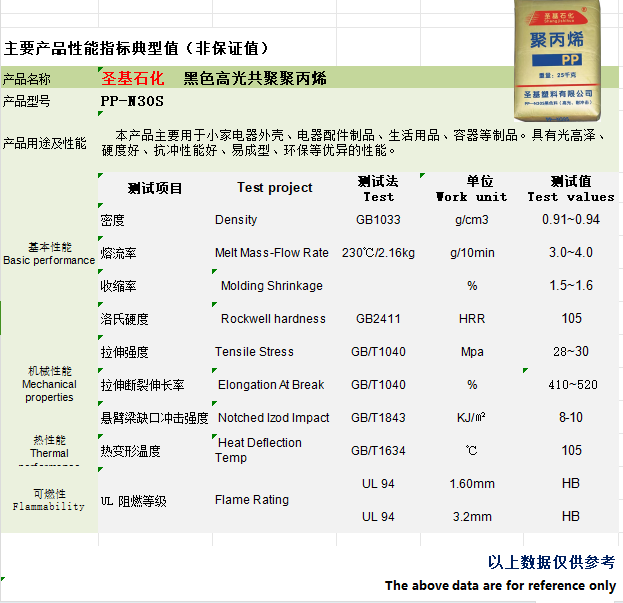Click the 悬臂梁缺口冲击强度 row label
Viewport: 623px width, 603px height.
point(154,418)
